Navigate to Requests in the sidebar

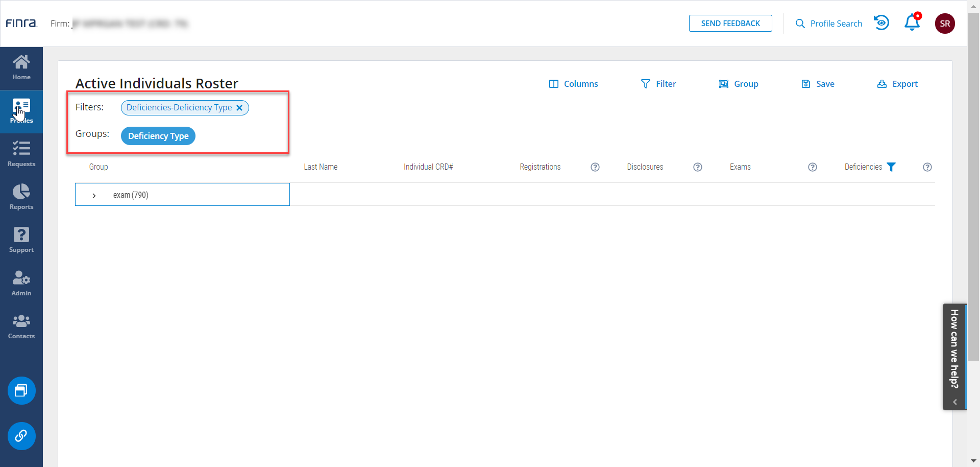tap(21, 154)
